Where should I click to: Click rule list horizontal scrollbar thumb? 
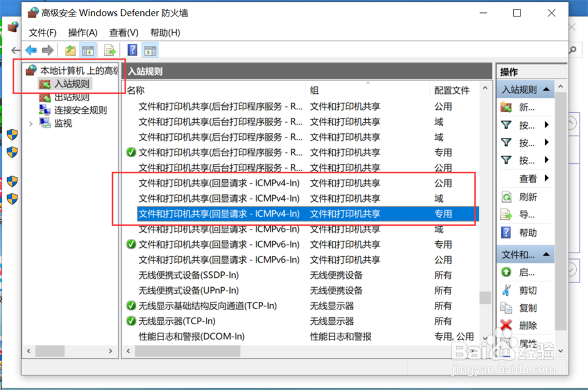pyautogui.click(x=188, y=351)
